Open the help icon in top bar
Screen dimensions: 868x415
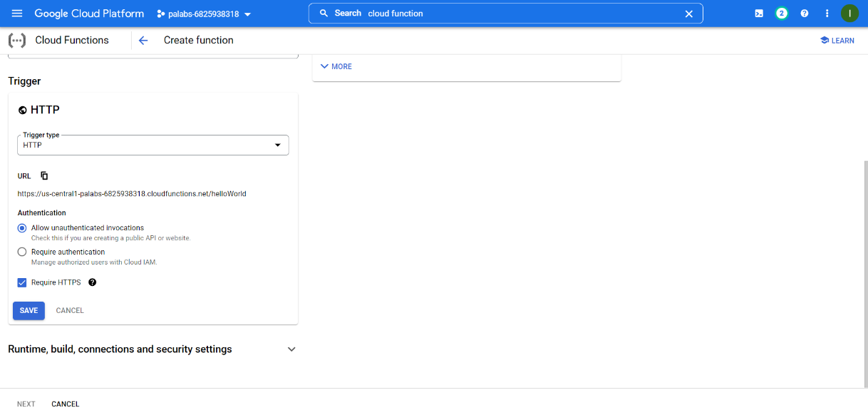coord(804,13)
